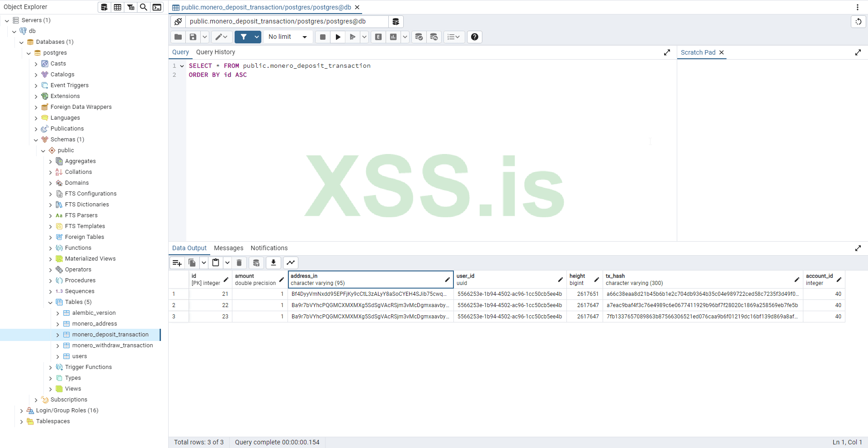Select the monero_address table
The width and height of the screenshot is (868, 448).
[94, 324]
